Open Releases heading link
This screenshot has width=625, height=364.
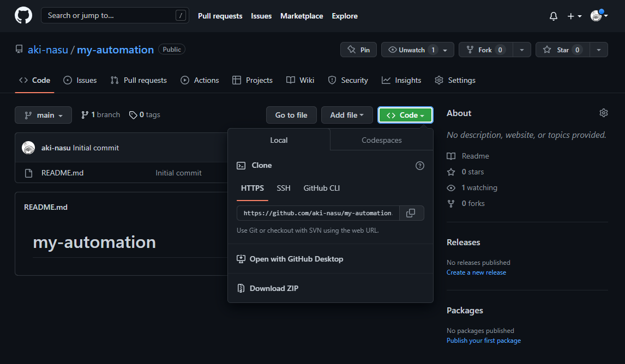coord(463,242)
